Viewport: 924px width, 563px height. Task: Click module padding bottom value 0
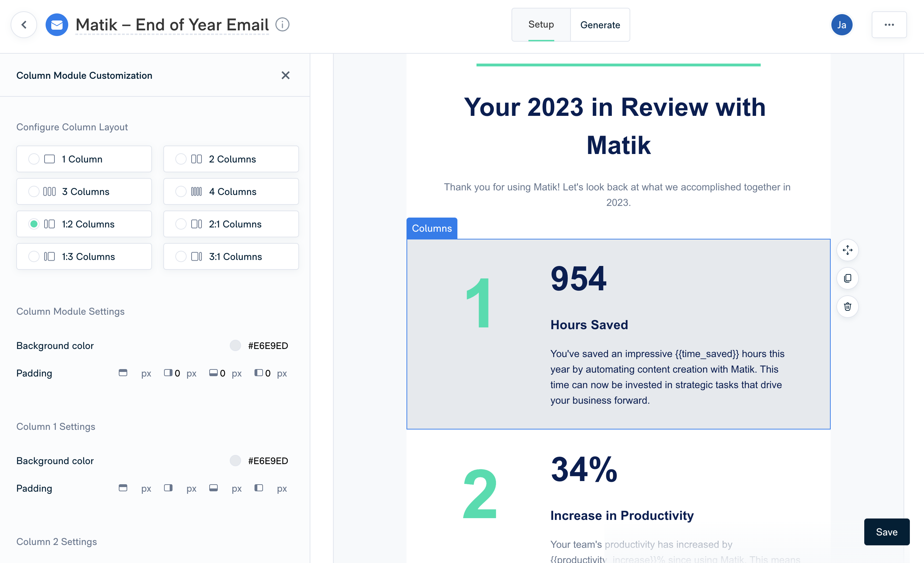coord(222,373)
